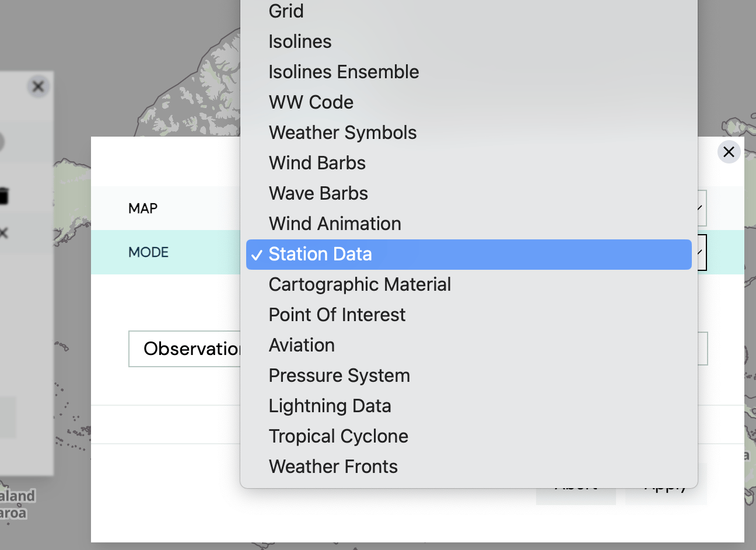Image resolution: width=756 pixels, height=550 pixels.
Task: Switch mode to Lightning Data
Action: 330,406
